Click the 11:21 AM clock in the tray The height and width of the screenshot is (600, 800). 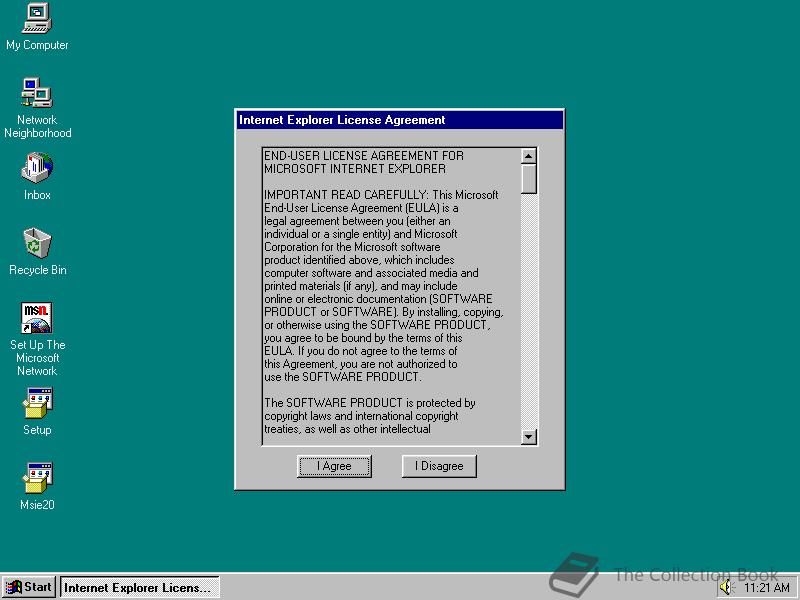(x=766, y=588)
